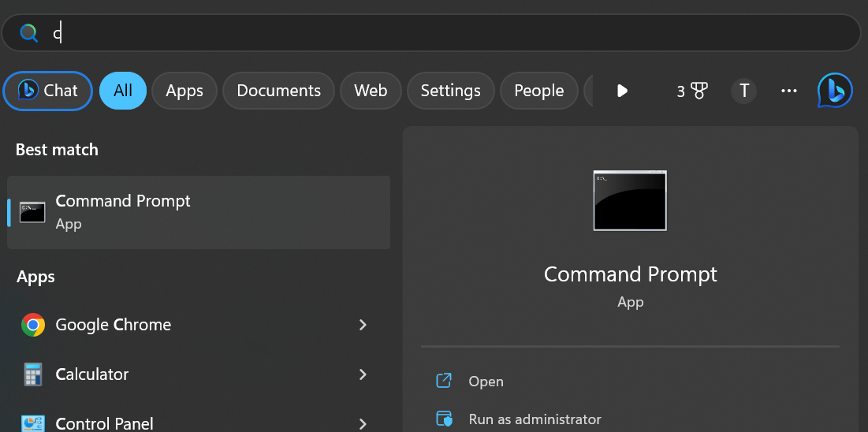Image resolution: width=868 pixels, height=432 pixels.
Task: Expand Google Chrome result chevron
Action: 363,325
